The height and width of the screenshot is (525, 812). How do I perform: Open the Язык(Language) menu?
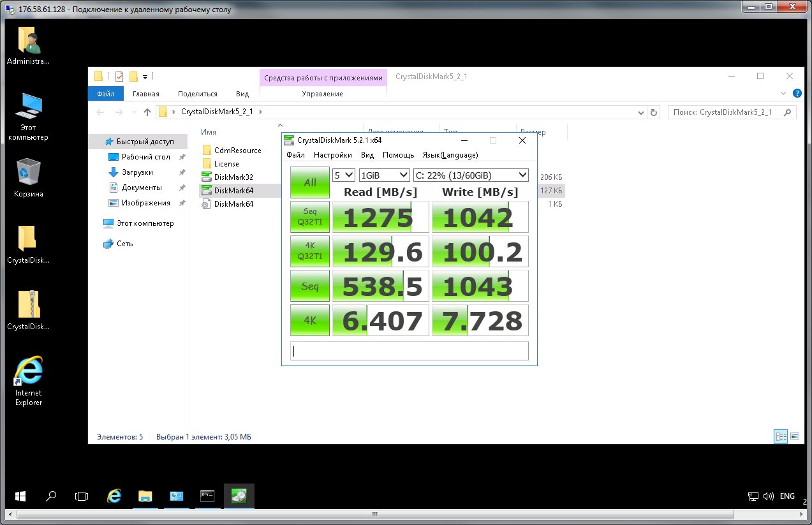coord(450,155)
